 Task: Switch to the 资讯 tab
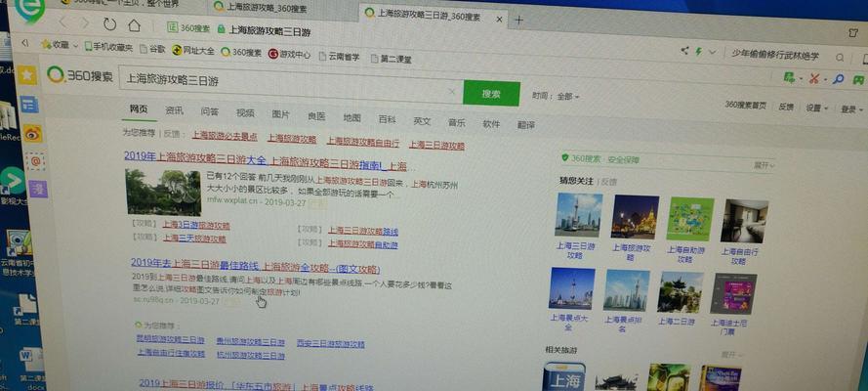point(173,110)
